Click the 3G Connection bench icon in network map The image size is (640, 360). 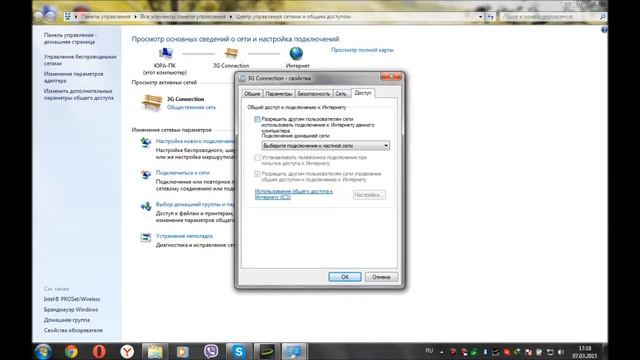point(231,53)
